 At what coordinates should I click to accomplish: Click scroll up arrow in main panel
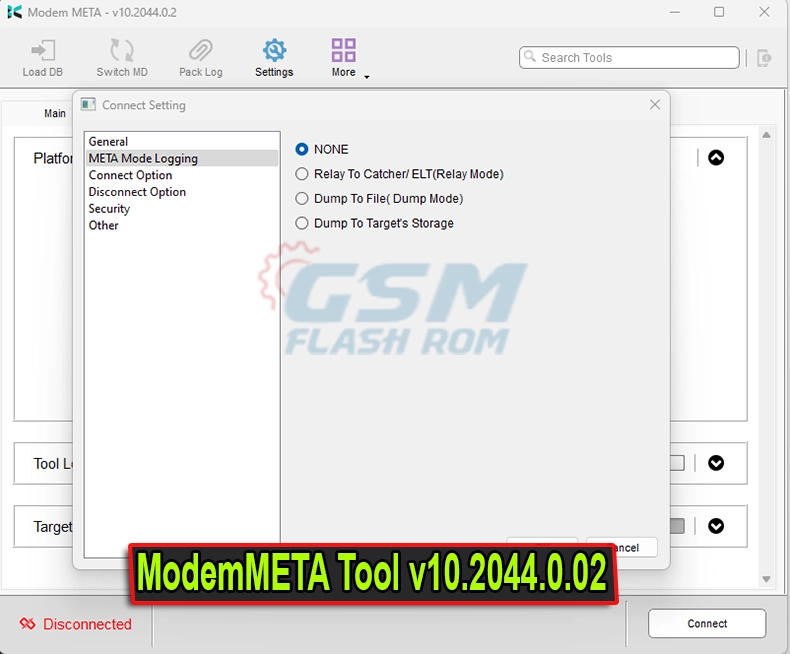766,135
